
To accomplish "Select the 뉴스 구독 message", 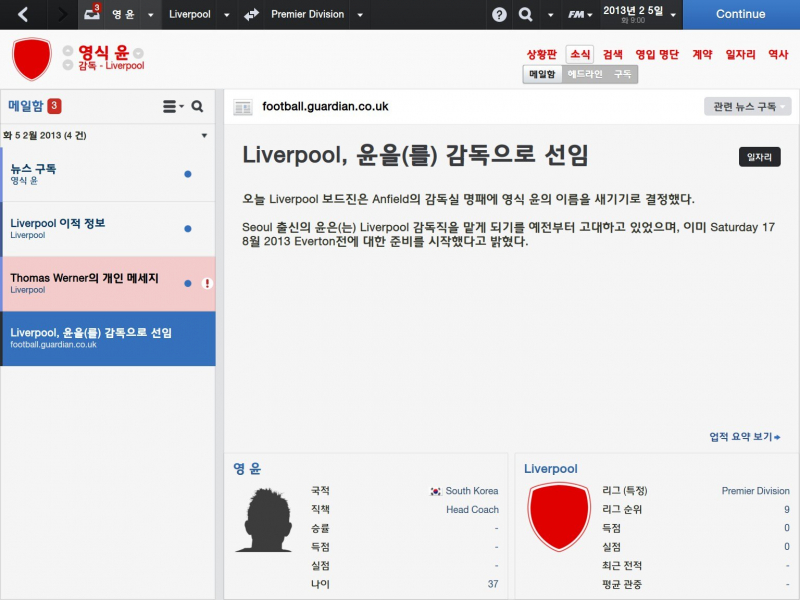I will pyautogui.click(x=108, y=174).
